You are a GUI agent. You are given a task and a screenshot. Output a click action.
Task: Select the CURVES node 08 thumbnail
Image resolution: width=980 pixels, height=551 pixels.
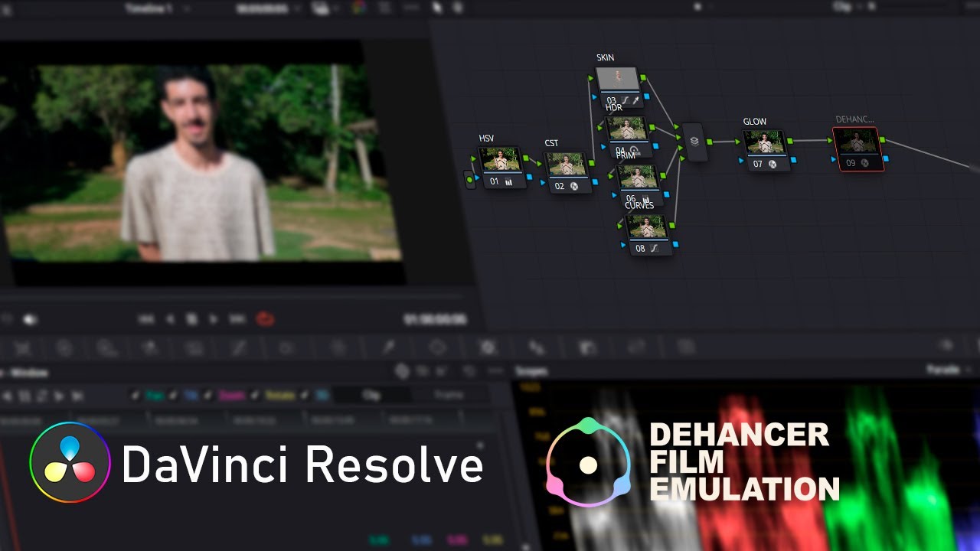click(x=648, y=227)
